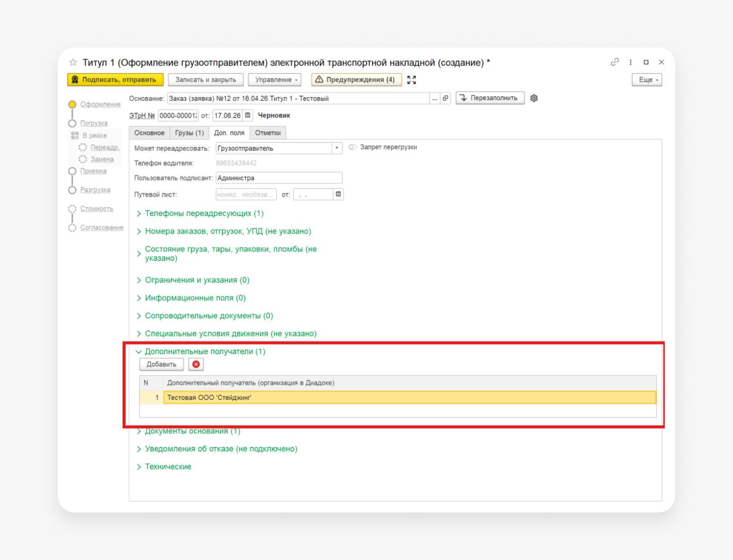
Task: Open the Может переадресовать dropdown
Action: coord(337,148)
